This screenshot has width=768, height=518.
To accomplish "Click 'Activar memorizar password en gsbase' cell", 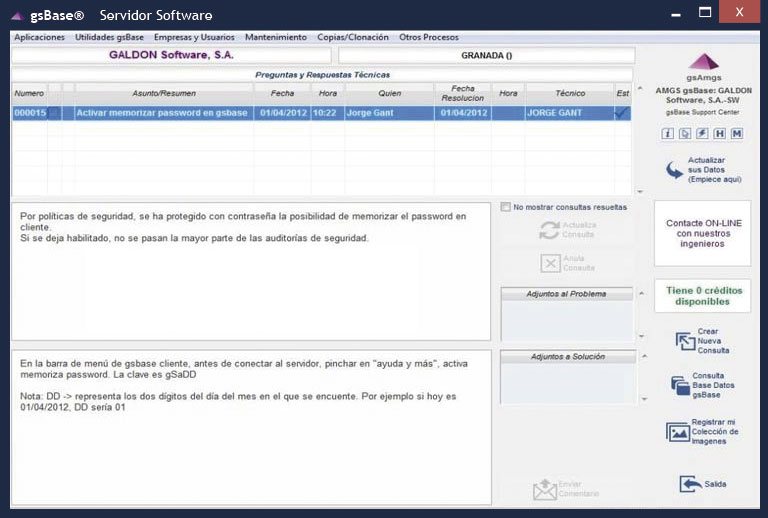I will pyautogui.click(x=162, y=113).
